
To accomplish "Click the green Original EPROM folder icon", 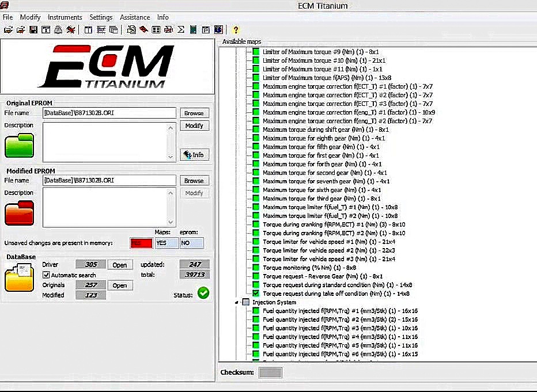I will [19, 146].
